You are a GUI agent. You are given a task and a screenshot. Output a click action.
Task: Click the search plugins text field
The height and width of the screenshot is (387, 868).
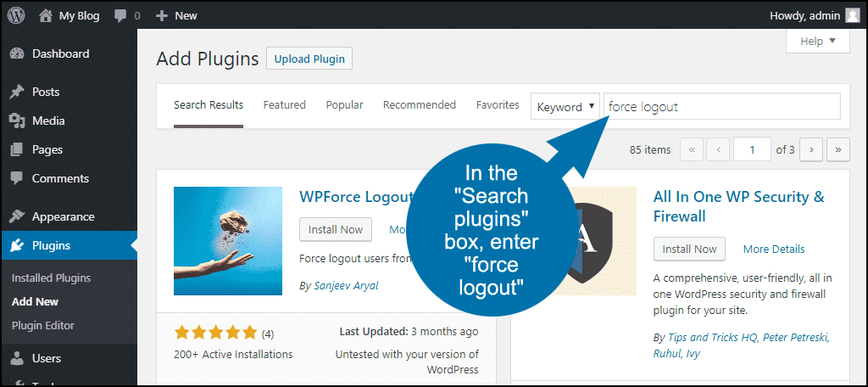coord(722,106)
